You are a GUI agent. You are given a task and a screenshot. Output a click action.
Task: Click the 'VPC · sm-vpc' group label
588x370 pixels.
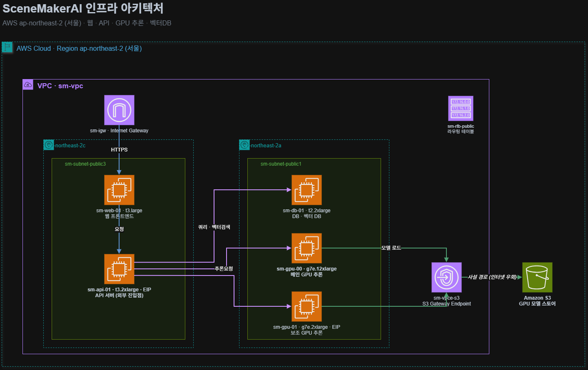coord(60,86)
